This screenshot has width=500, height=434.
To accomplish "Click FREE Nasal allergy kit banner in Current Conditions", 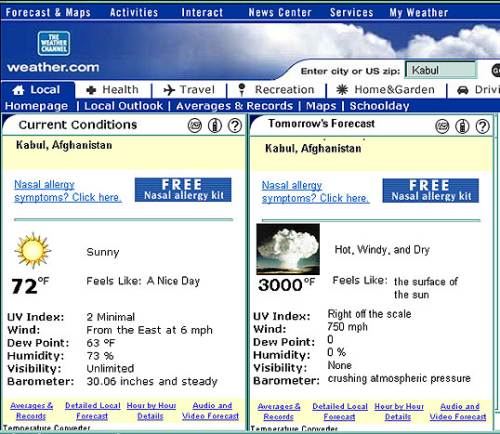I will [183, 190].
